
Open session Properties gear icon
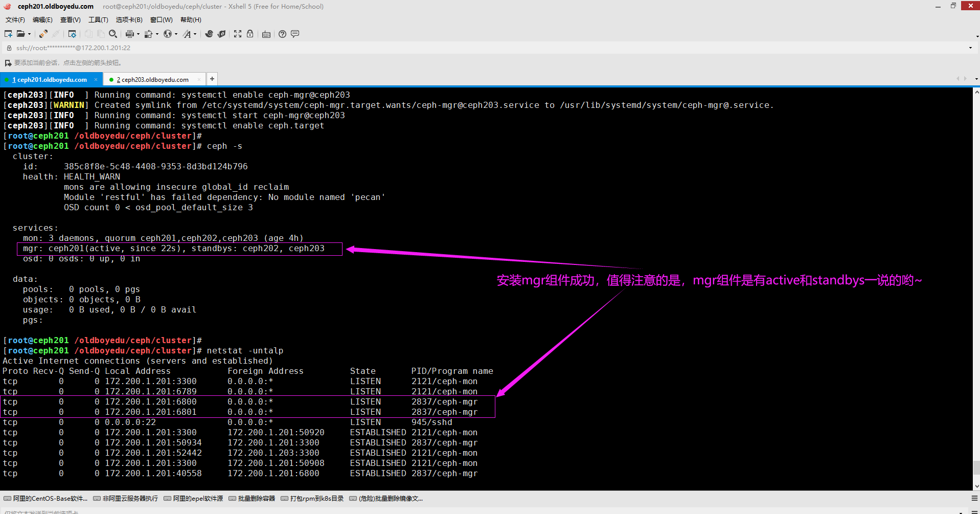[x=72, y=34]
